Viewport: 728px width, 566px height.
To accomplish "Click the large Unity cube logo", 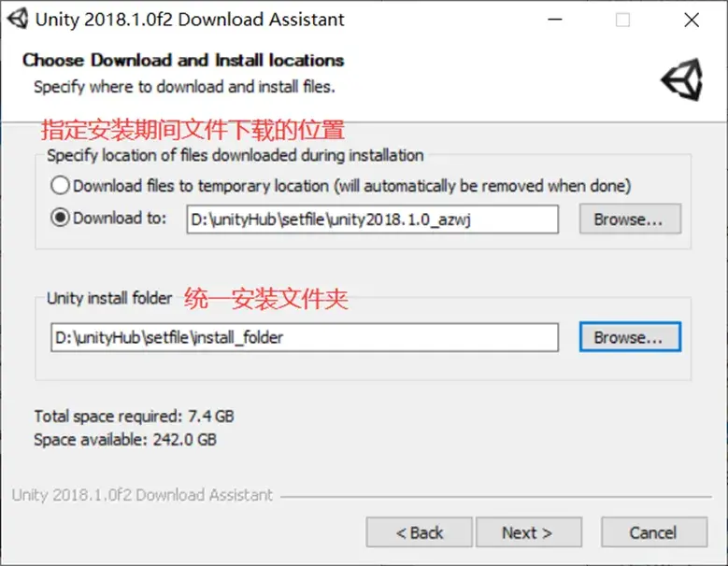I will 682,79.
